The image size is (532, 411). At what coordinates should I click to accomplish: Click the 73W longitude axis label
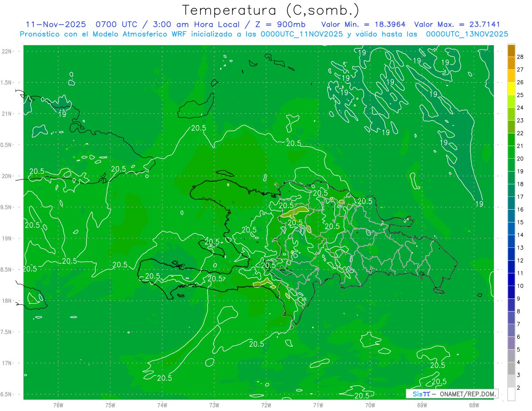point(214,405)
